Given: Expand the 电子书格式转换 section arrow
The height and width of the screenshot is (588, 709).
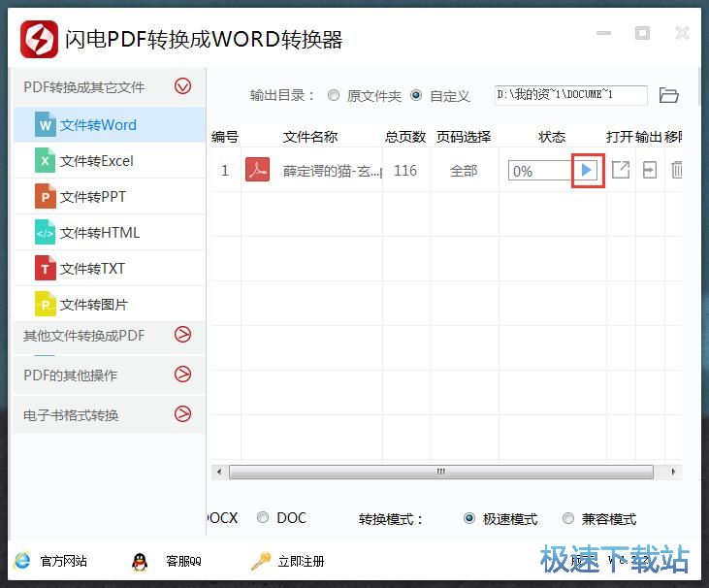Looking at the screenshot, I should [182, 414].
